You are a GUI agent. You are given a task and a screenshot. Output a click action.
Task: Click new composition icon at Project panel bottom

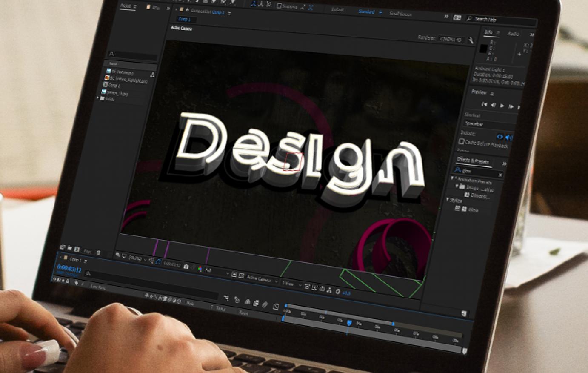click(77, 249)
